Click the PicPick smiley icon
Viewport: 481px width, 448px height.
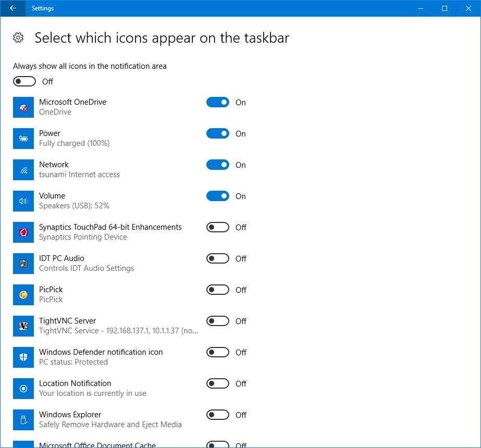pyautogui.click(x=23, y=295)
